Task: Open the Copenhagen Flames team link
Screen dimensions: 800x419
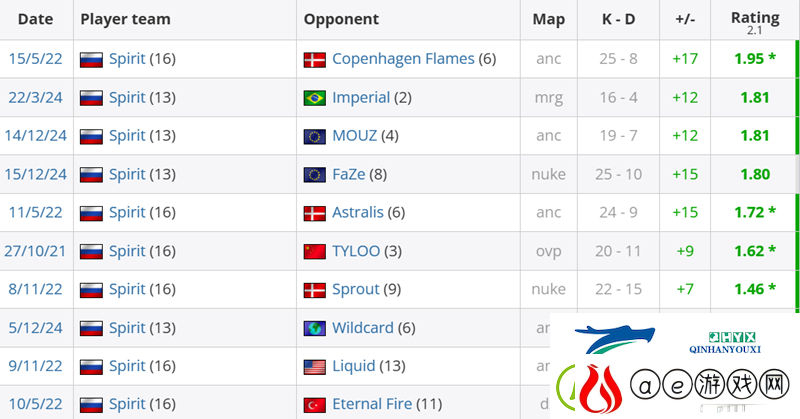Action: (x=403, y=59)
